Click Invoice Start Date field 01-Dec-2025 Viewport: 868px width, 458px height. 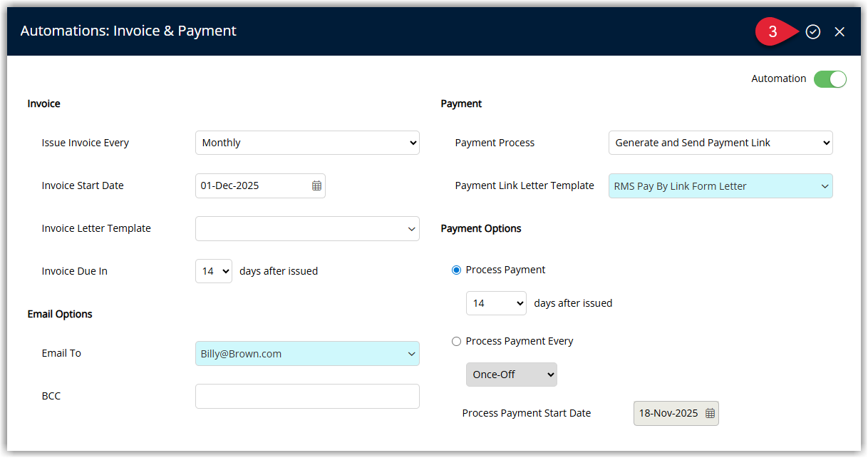tap(260, 185)
